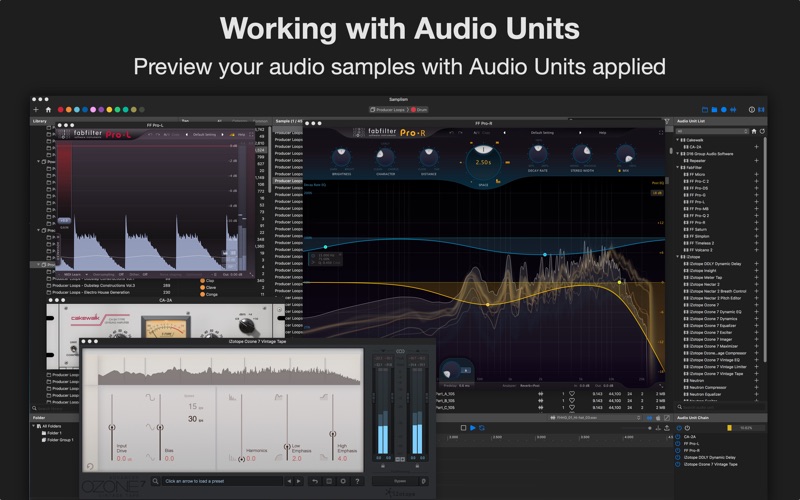Add FF Pro-Q 2 with its plus icon
Viewport: 800px width, 500px height.
click(x=756, y=216)
